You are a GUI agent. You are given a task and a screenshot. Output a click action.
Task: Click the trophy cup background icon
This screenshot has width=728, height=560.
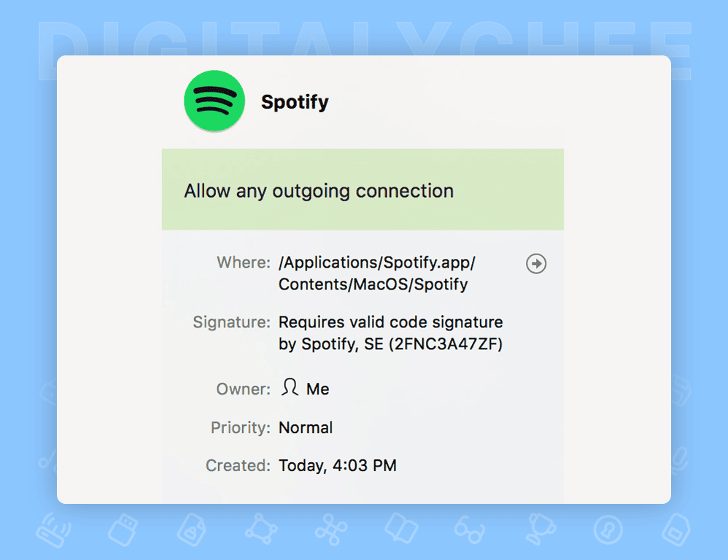[541, 529]
